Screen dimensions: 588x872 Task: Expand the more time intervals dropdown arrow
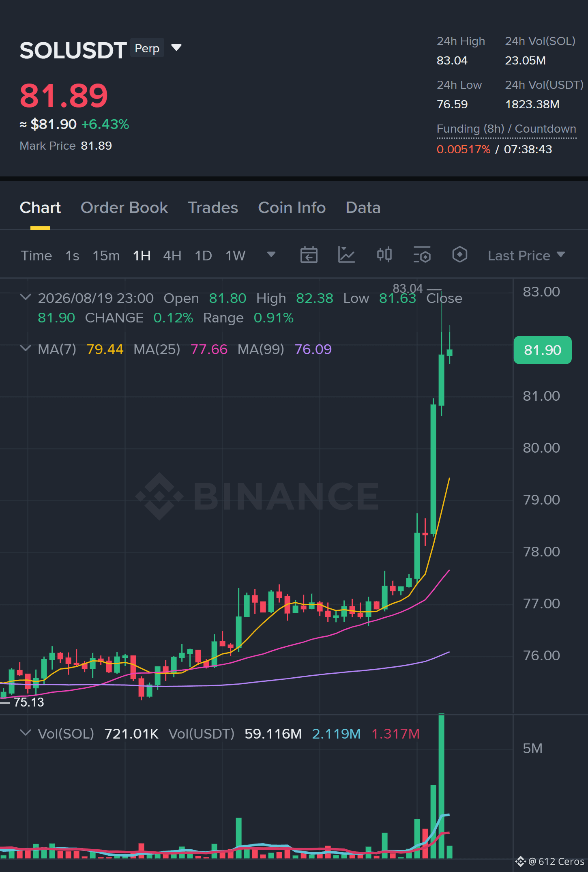pyautogui.click(x=271, y=255)
